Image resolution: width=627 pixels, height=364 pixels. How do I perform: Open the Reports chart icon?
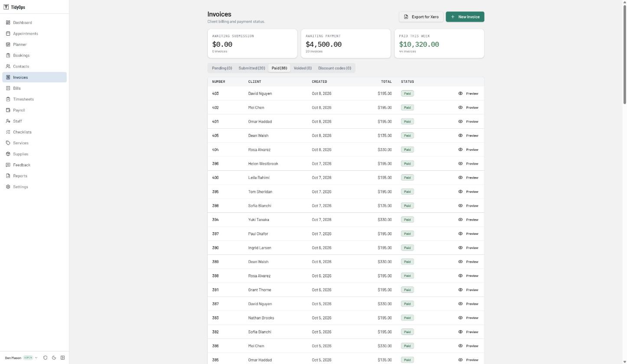point(8,176)
